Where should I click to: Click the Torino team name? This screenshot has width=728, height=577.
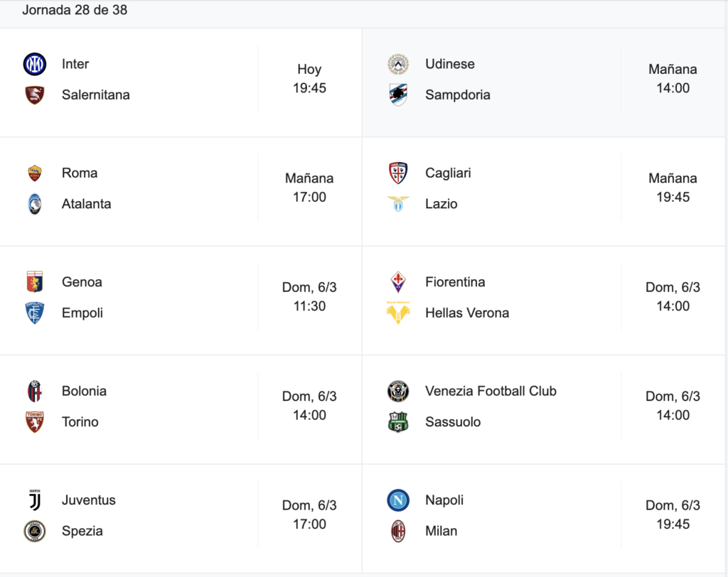[x=80, y=422]
